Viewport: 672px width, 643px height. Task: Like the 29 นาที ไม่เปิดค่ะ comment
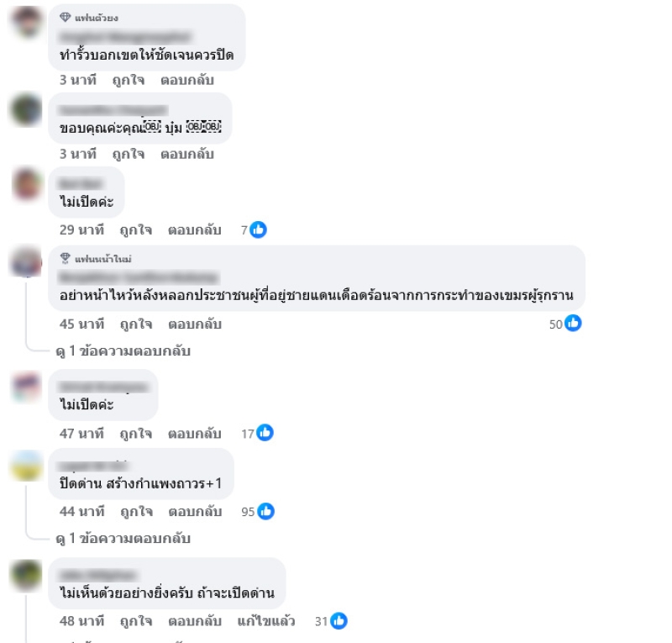135,230
